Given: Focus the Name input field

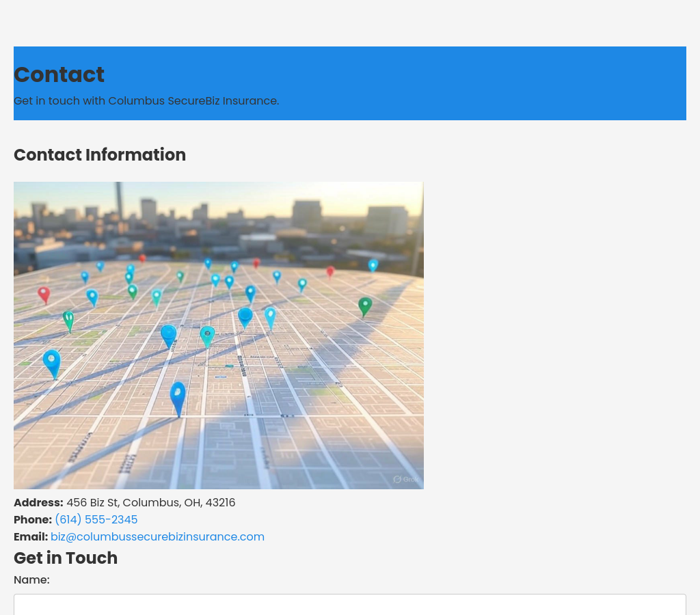Looking at the screenshot, I should 349,604.
